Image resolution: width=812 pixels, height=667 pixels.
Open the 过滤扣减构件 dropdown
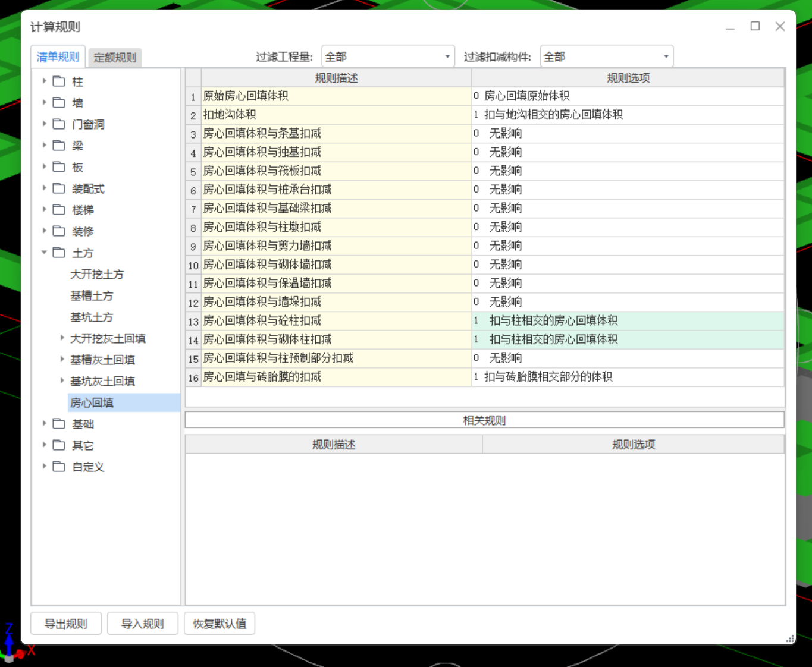click(x=607, y=56)
